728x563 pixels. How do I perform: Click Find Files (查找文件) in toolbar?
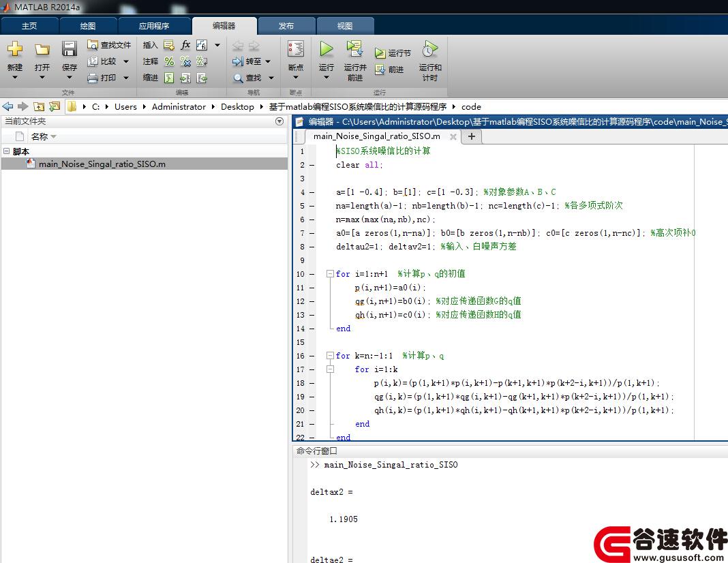click(x=109, y=45)
